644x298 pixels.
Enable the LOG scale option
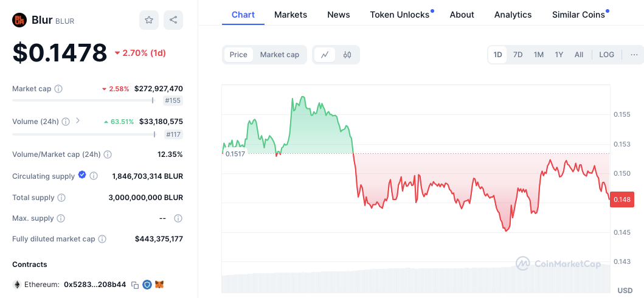607,55
